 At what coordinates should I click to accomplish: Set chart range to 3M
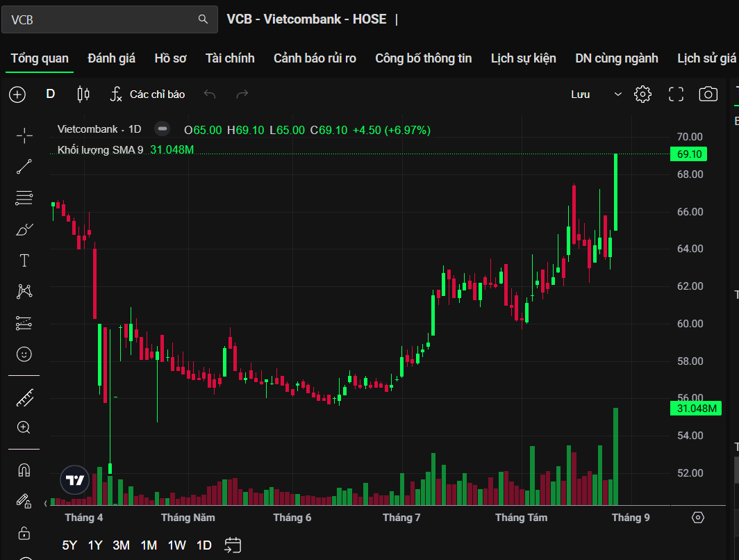tap(121, 545)
